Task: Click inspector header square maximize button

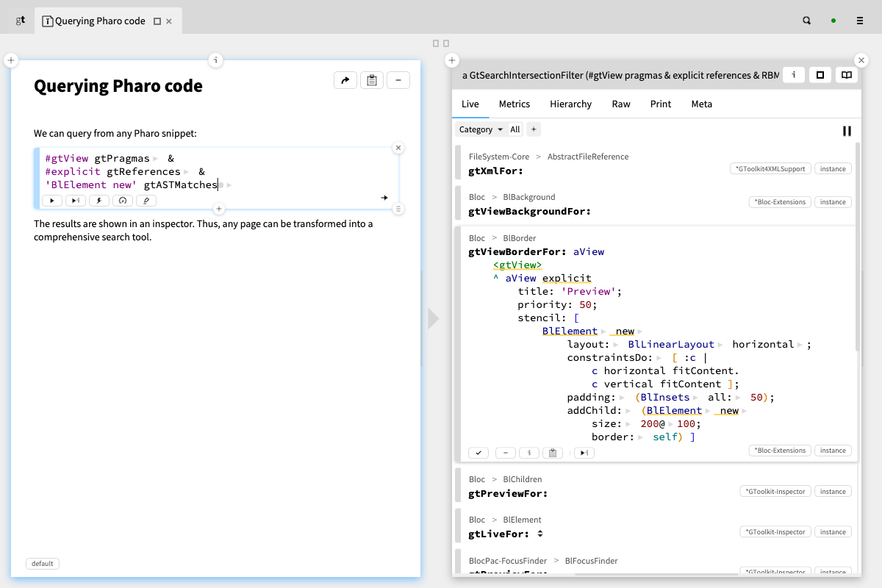Action: (x=820, y=74)
